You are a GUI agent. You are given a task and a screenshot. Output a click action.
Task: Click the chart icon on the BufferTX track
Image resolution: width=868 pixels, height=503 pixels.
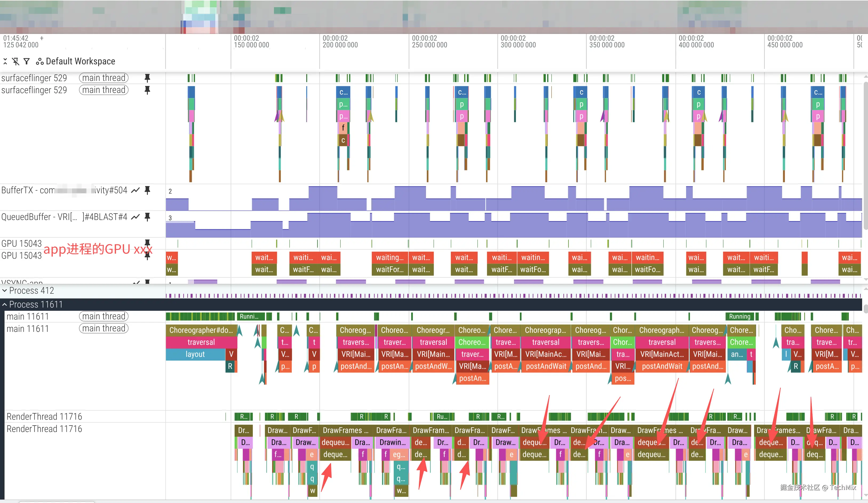tap(135, 190)
